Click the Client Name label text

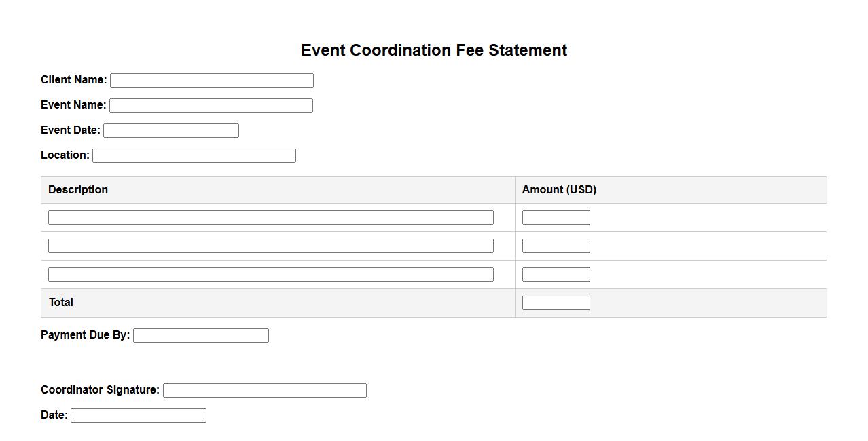coord(73,80)
